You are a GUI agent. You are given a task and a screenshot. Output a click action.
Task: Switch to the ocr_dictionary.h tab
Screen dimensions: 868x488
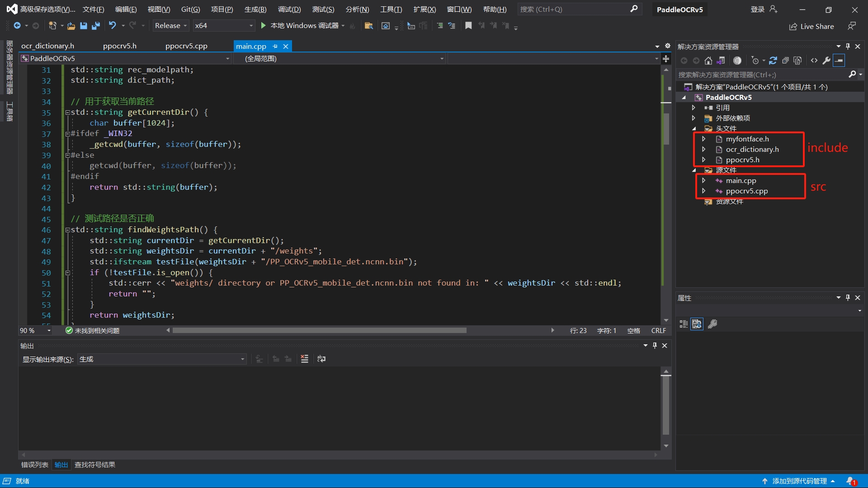click(x=48, y=46)
